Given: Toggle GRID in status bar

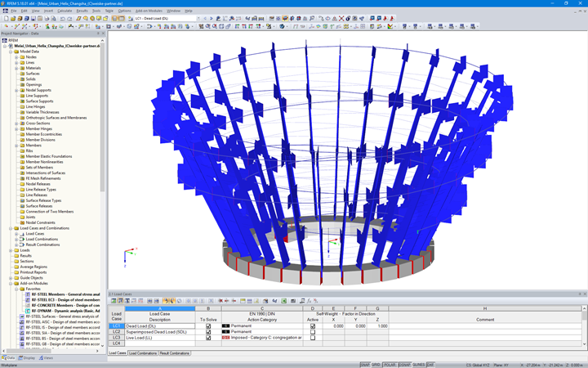Looking at the screenshot, I should pyautogui.click(x=376, y=365).
